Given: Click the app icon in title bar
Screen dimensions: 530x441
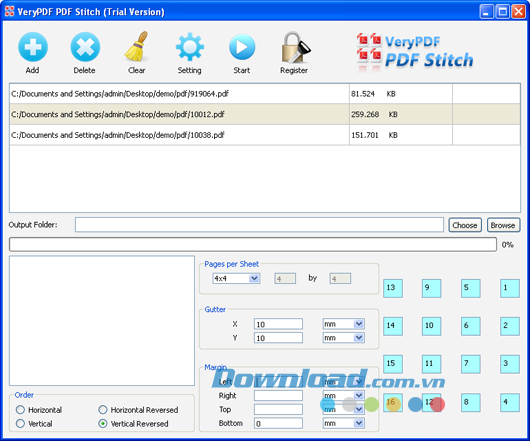Looking at the screenshot, I should click(x=9, y=11).
